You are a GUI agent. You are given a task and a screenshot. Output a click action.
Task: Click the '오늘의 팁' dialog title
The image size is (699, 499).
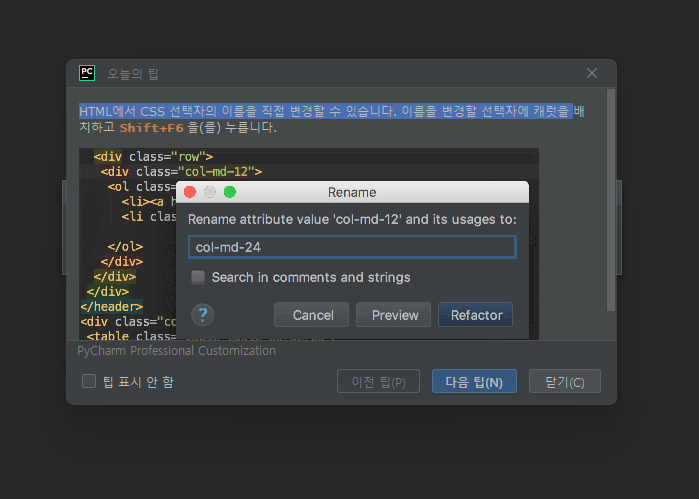[133, 74]
